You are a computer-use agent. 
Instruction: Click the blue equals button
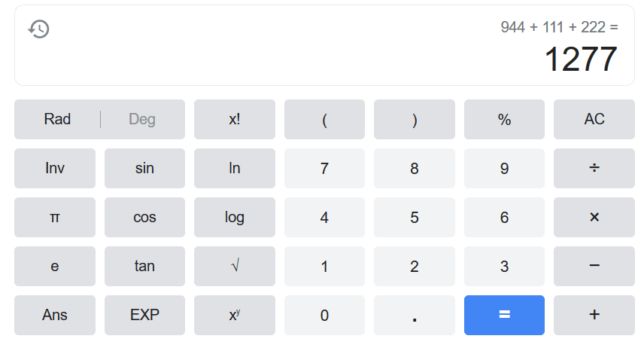coord(504,315)
